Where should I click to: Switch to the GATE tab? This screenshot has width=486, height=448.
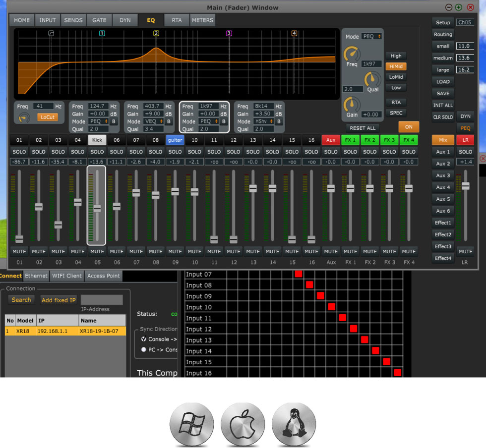[x=99, y=20]
